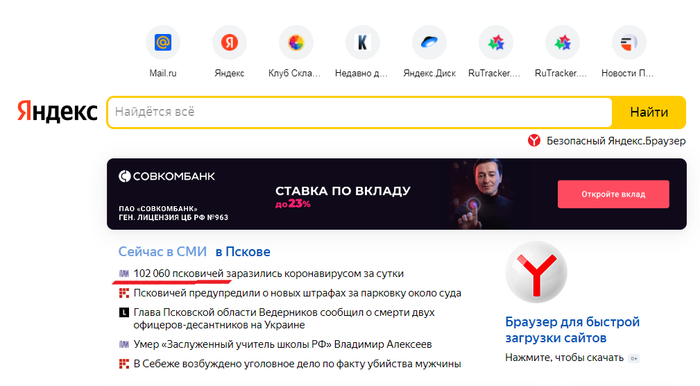This screenshot has height=386, width=700.
Task: Switch to the в Пскове news tab
Action: 243,252
